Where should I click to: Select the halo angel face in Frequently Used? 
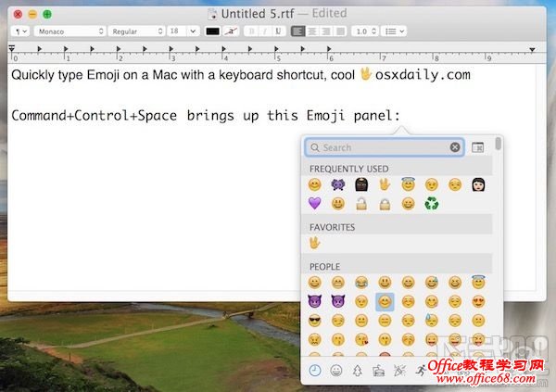[x=408, y=184]
